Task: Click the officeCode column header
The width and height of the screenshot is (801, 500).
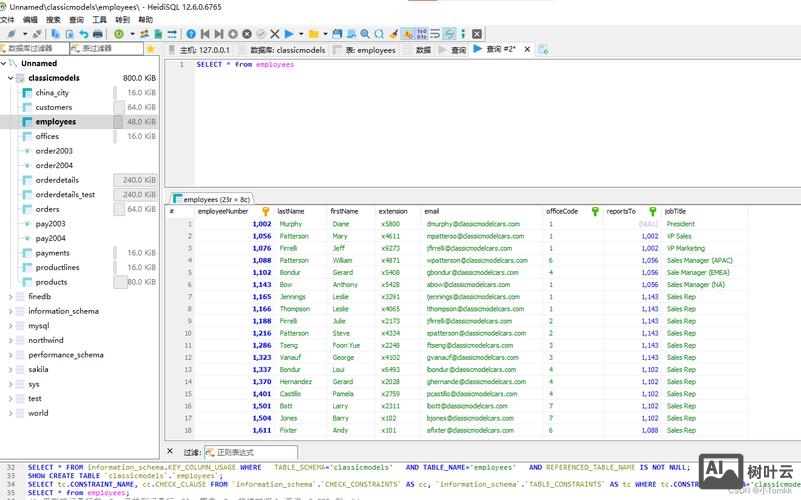Action: [572, 211]
